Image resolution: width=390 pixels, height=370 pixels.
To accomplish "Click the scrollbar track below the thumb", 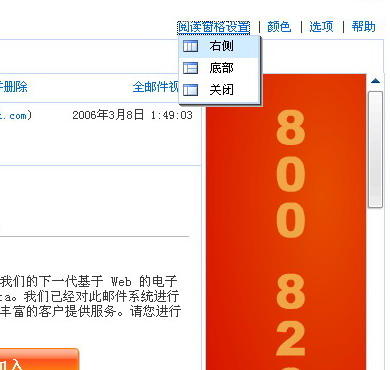I will pyautogui.click(x=375, y=288).
